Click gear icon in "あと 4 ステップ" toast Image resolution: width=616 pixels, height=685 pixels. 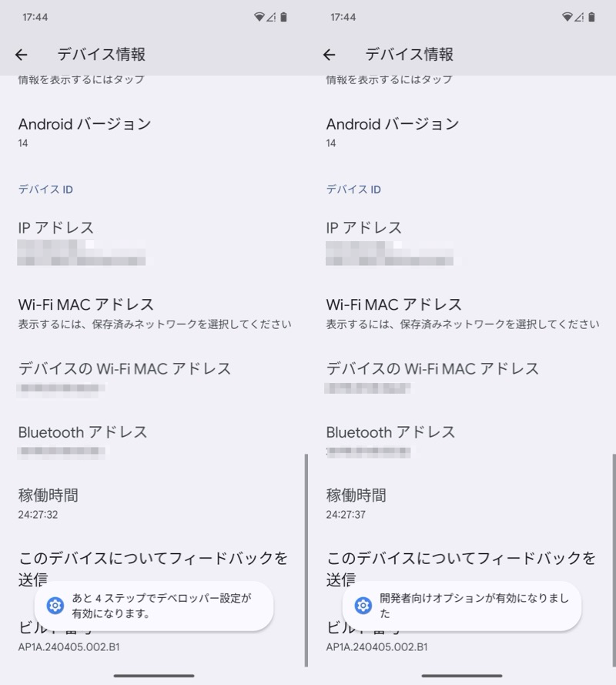[55, 606]
